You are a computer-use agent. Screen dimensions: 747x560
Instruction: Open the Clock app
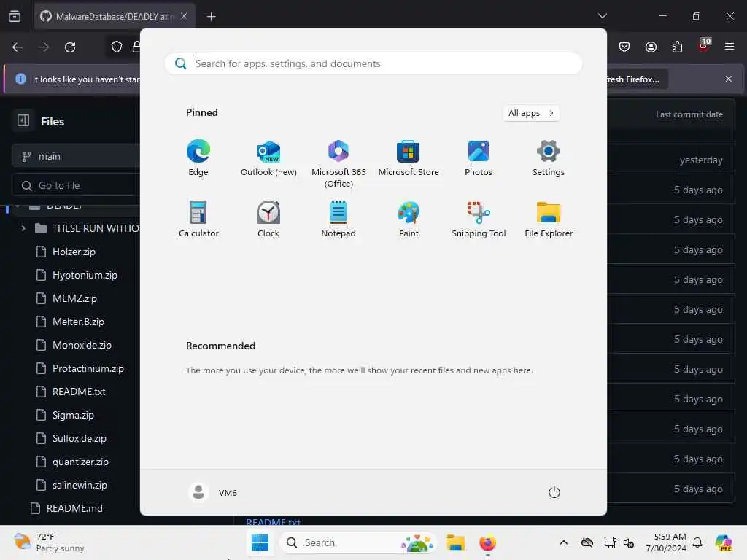click(x=268, y=219)
